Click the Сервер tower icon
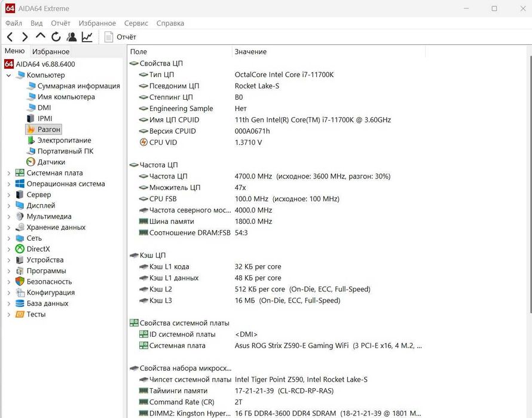 click(x=20, y=195)
